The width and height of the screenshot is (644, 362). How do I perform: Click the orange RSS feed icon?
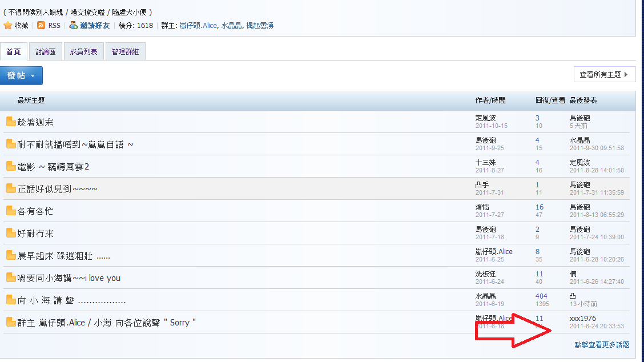click(x=42, y=26)
